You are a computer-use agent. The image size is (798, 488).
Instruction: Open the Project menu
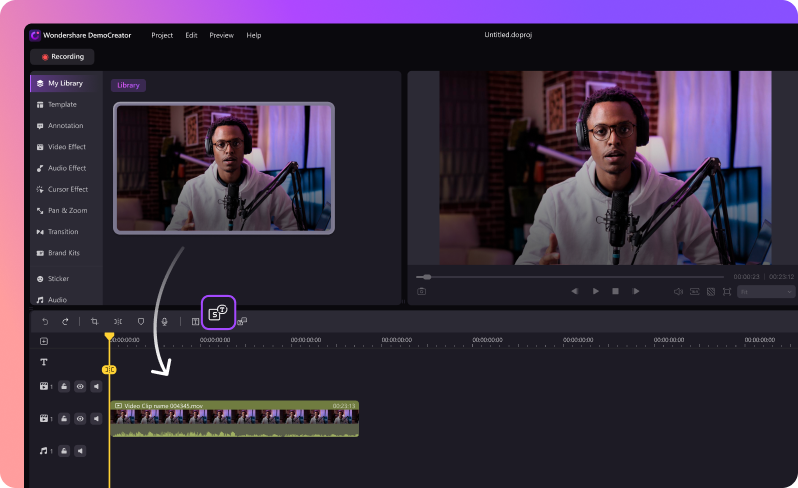(x=162, y=35)
